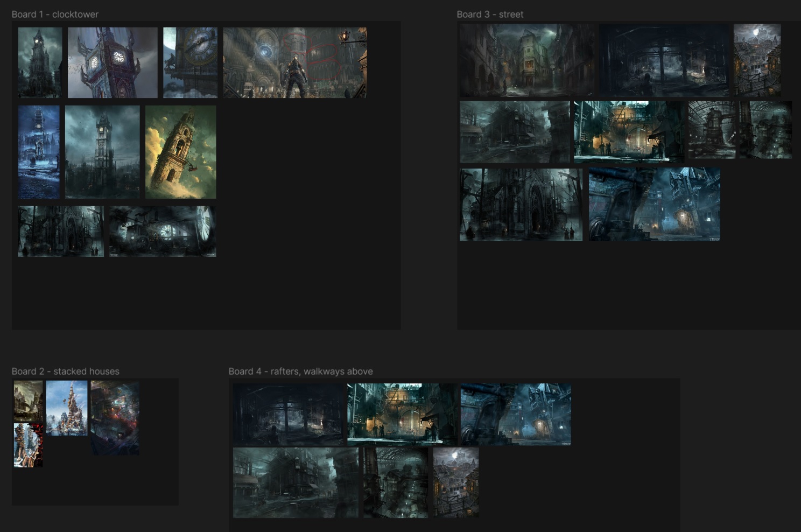Select the "Board 3 - street" frame label

[490, 15]
